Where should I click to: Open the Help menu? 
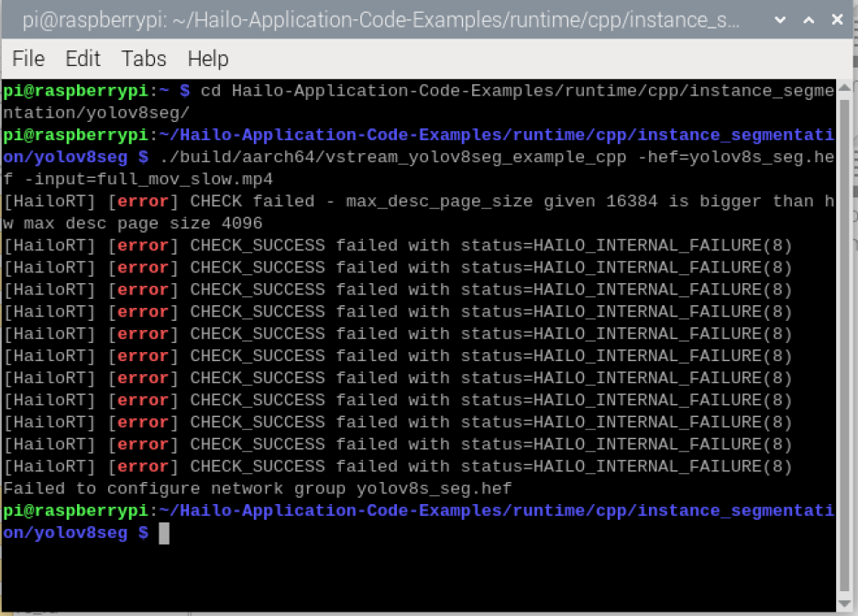click(x=207, y=59)
